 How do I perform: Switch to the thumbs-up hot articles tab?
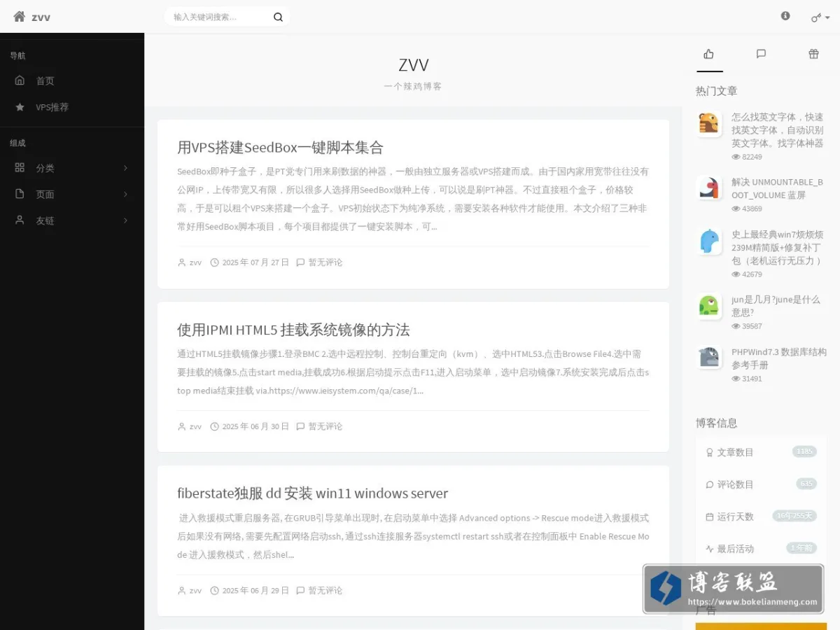709,54
